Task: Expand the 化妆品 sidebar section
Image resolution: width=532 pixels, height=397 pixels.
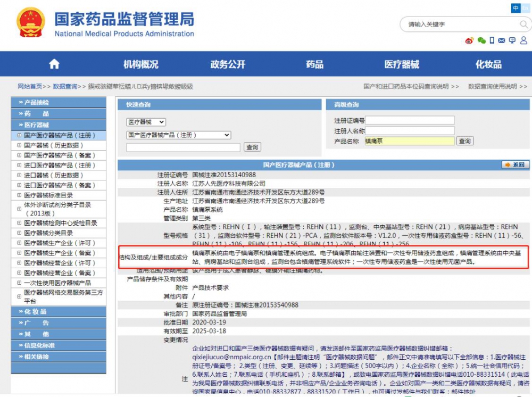Action: [36, 312]
